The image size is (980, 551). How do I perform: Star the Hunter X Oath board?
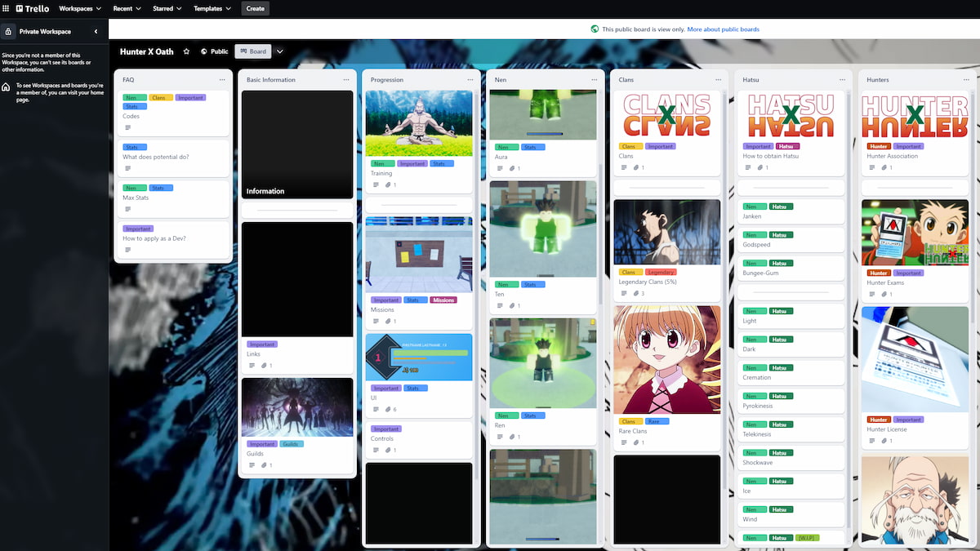tap(187, 51)
